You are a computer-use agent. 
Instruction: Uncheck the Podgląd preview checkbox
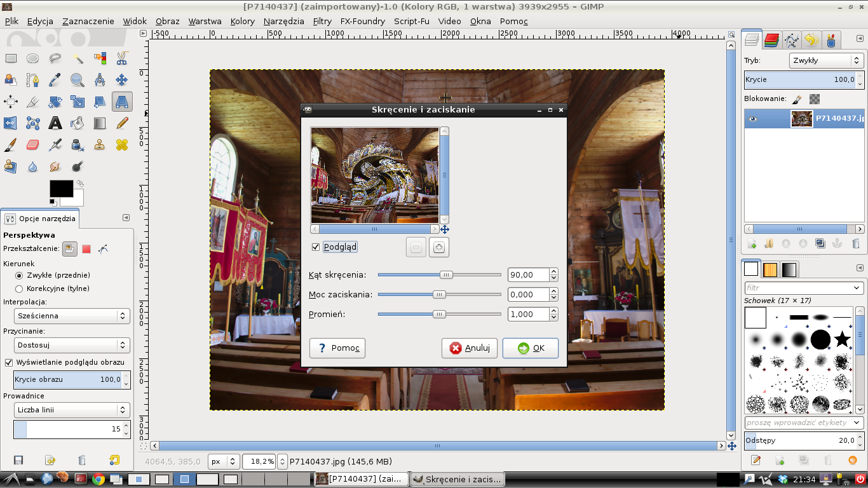(316, 247)
